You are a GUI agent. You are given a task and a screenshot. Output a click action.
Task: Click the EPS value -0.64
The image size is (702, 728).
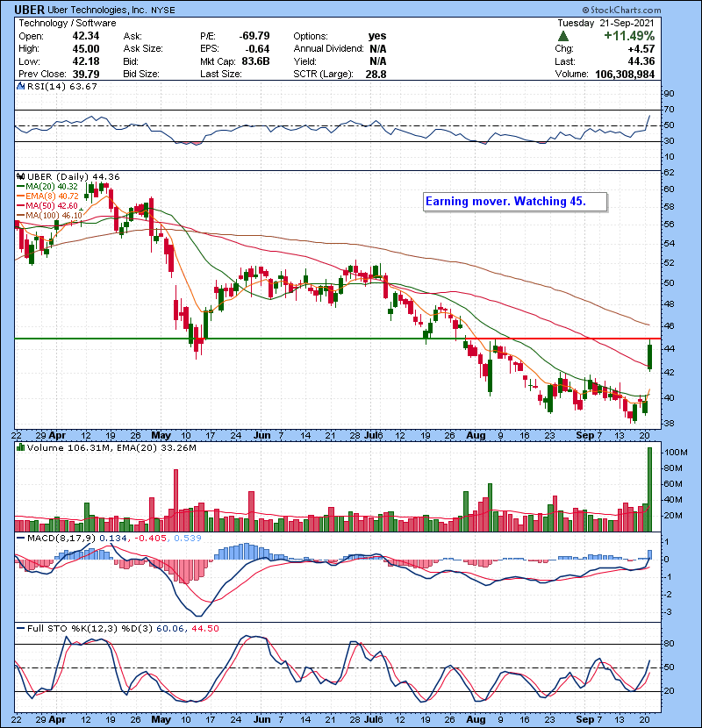(x=257, y=49)
